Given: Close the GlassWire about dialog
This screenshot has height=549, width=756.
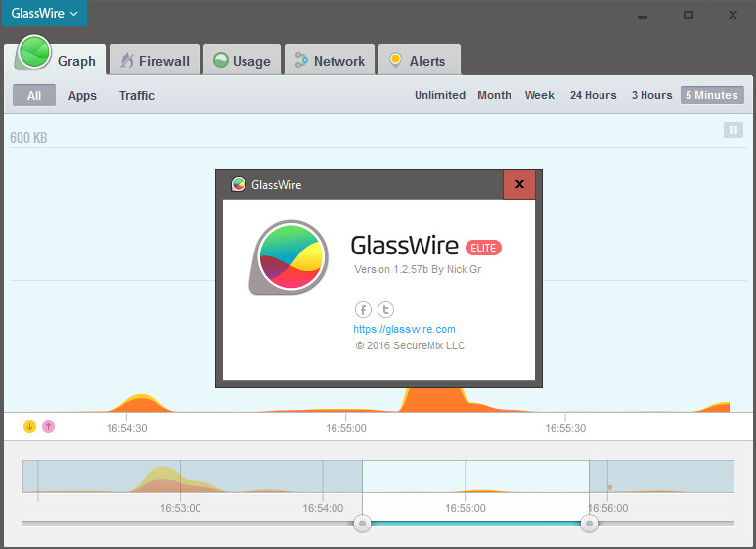Looking at the screenshot, I should point(519,184).
